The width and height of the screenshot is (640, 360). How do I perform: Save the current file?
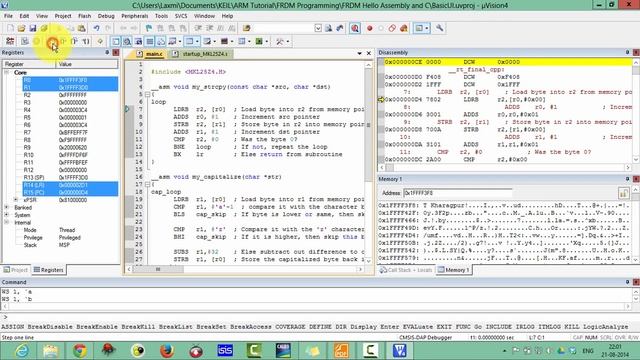pos(33,28)
